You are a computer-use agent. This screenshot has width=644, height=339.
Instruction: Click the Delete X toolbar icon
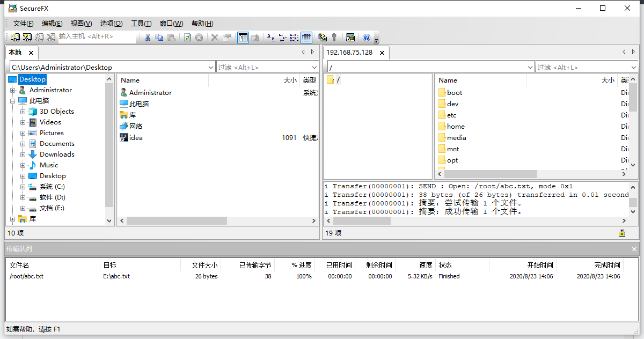pyautogui.click(x=215, y=38)
